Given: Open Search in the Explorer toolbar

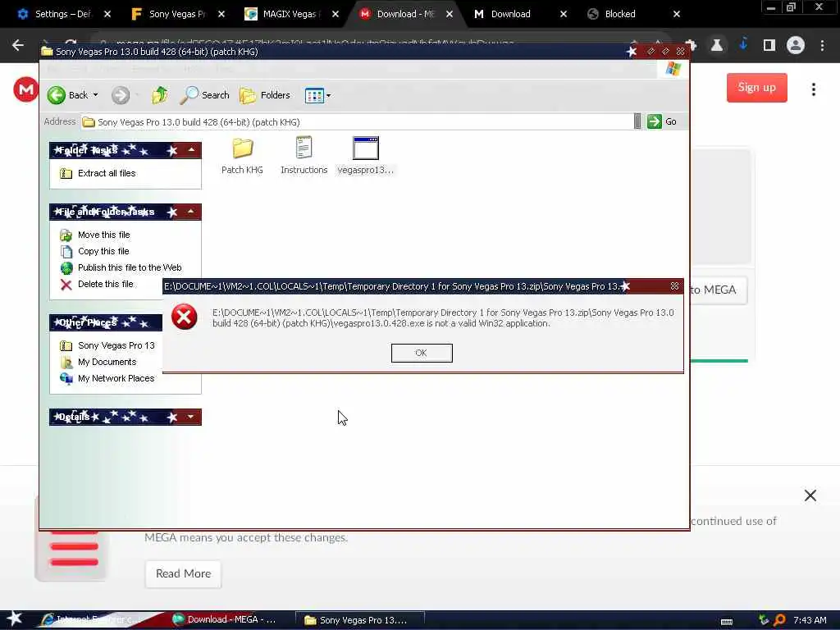Looking at the screenshot, I should [x=204, y=95].
